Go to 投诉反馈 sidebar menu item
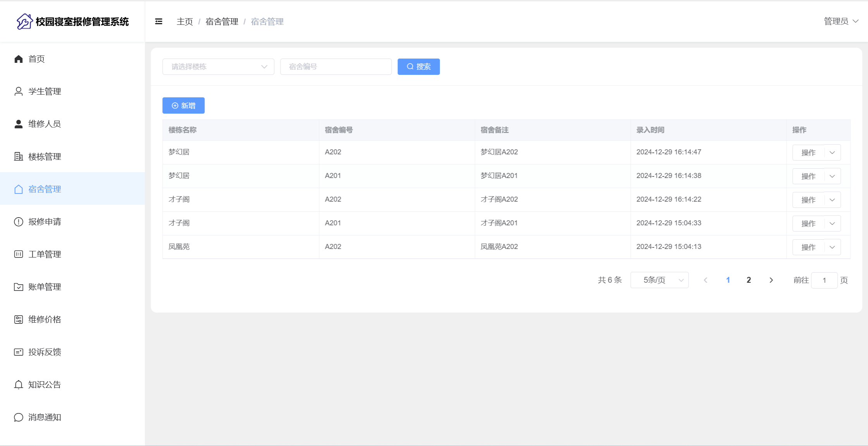The image size is (868, 446). click(45, 352)
